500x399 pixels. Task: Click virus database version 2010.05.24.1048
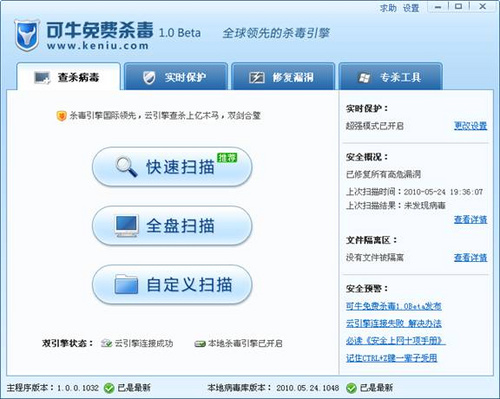point(308,388)
